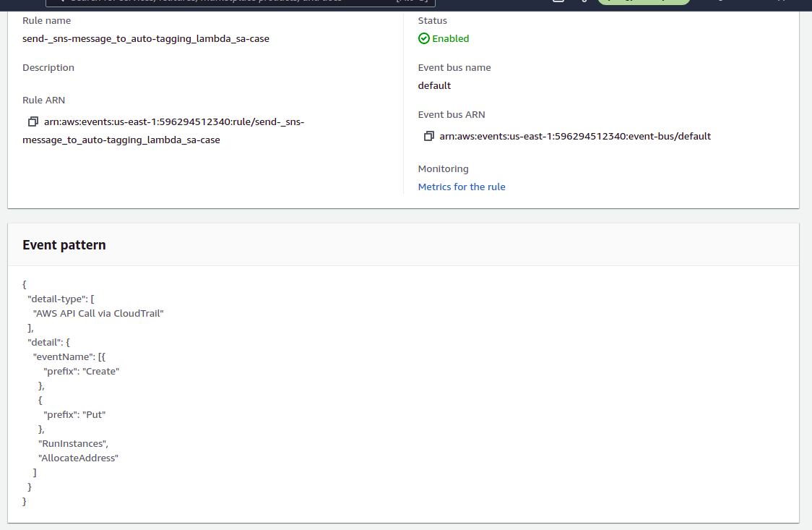812x530 pixels.
Task: Click "RunInstances" in the event pattern
Action: [73, 444]
